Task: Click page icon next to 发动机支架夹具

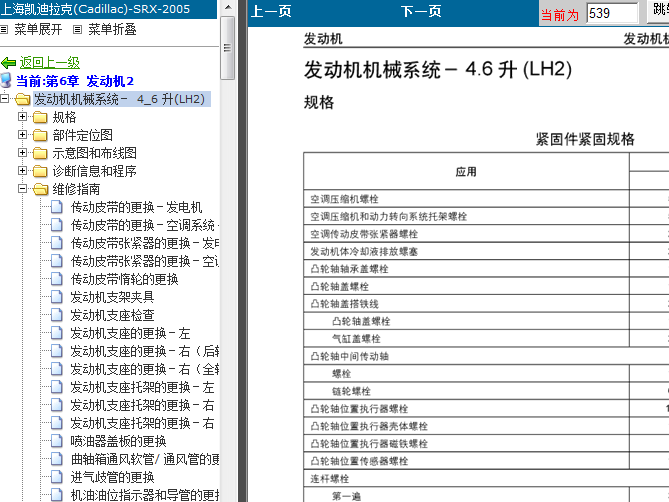Action: click(57, 296)
